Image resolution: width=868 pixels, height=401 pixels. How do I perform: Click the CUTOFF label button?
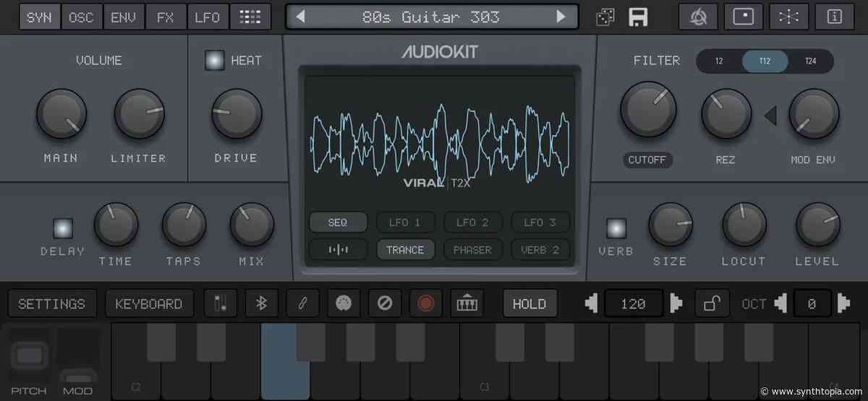(x=647, y=160)
